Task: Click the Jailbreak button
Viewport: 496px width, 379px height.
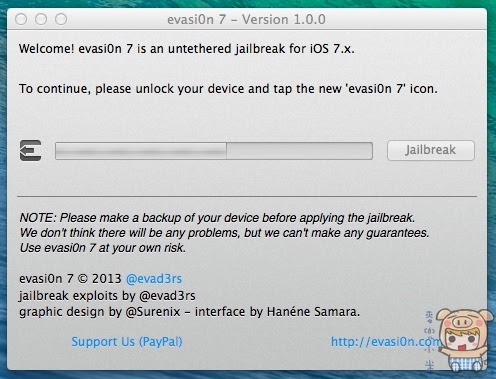Action: [431, 150]
